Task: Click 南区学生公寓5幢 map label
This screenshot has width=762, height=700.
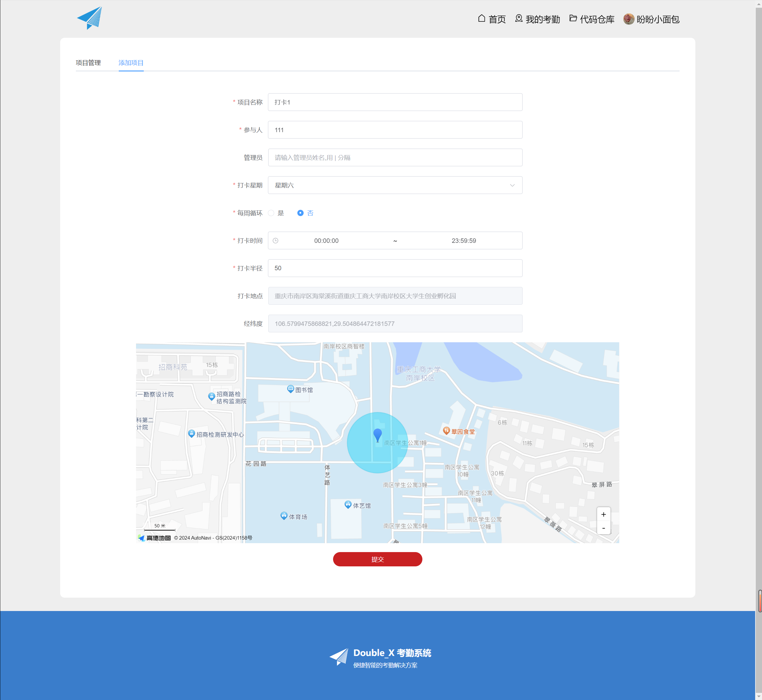Action: [405, 526]
